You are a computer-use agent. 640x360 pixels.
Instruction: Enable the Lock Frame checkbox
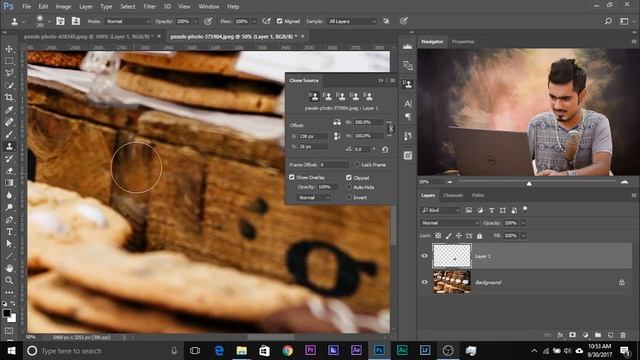357,164
